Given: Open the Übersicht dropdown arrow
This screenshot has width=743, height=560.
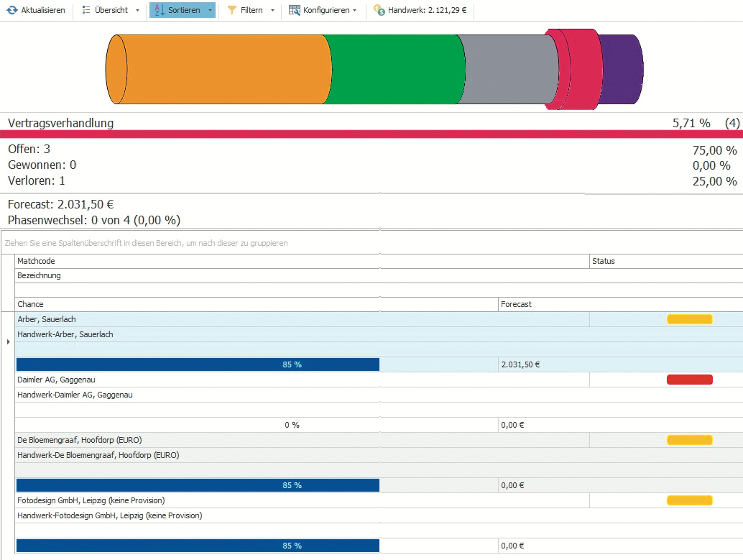Looking at the screenshot, I should (137, 10).
